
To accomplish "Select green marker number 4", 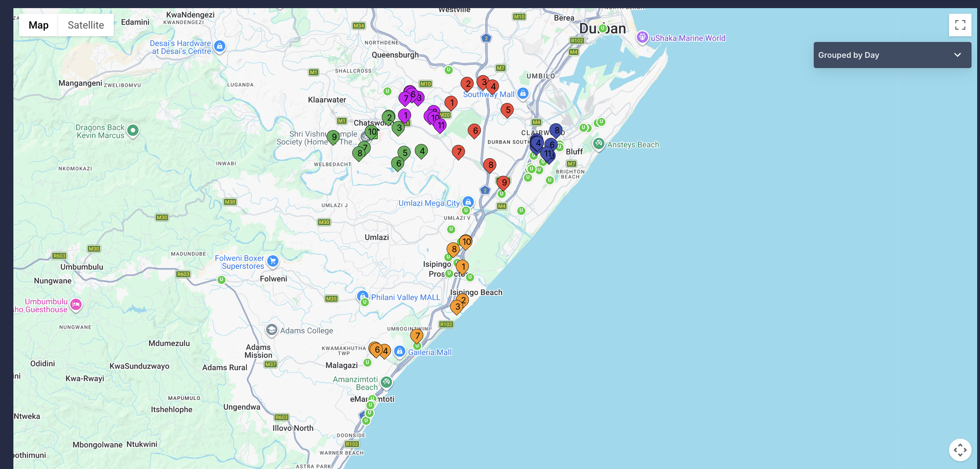I will point(422,152).
